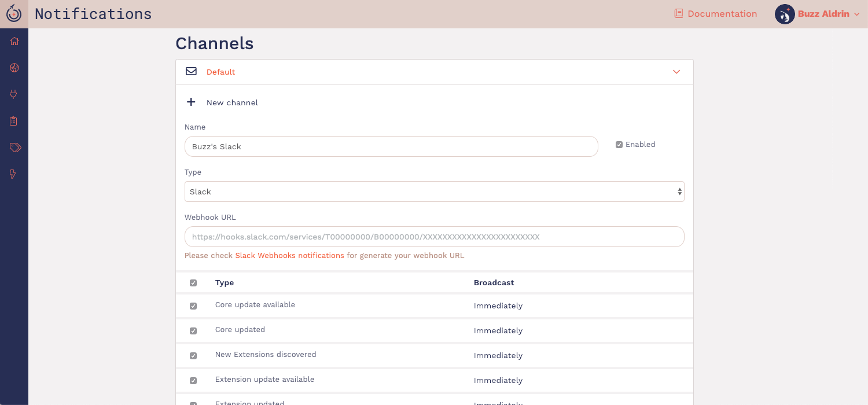This screenshot has width=868, height=405.
Task: Open the globe icon in the sidebar
Action: tap(14, 68)
